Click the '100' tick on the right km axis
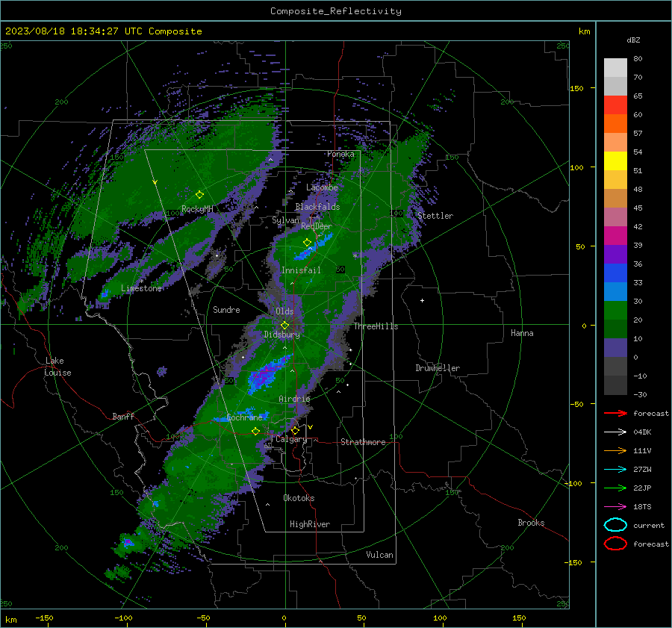Screen dimensions: 672x628 (577, 167)
